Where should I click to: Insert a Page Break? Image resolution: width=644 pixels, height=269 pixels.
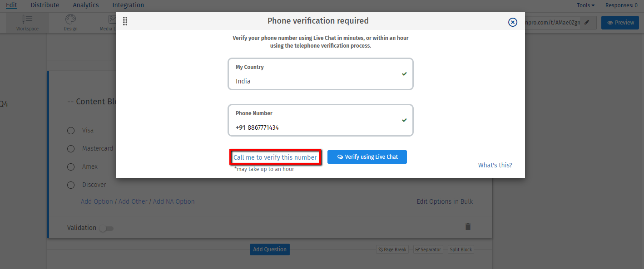tap(392, 249)
